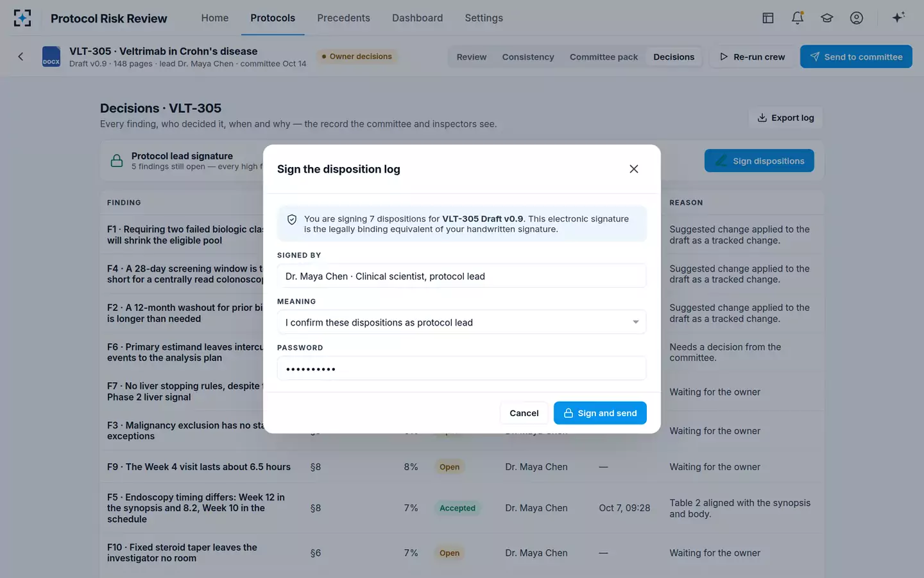Open notifications bell icon

[x=798, y=18]
